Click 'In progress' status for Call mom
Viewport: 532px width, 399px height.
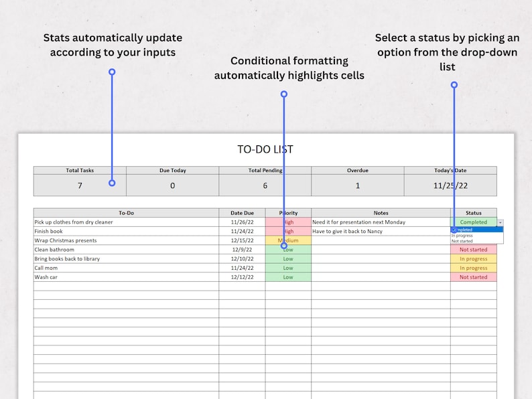tap(474, 268)
